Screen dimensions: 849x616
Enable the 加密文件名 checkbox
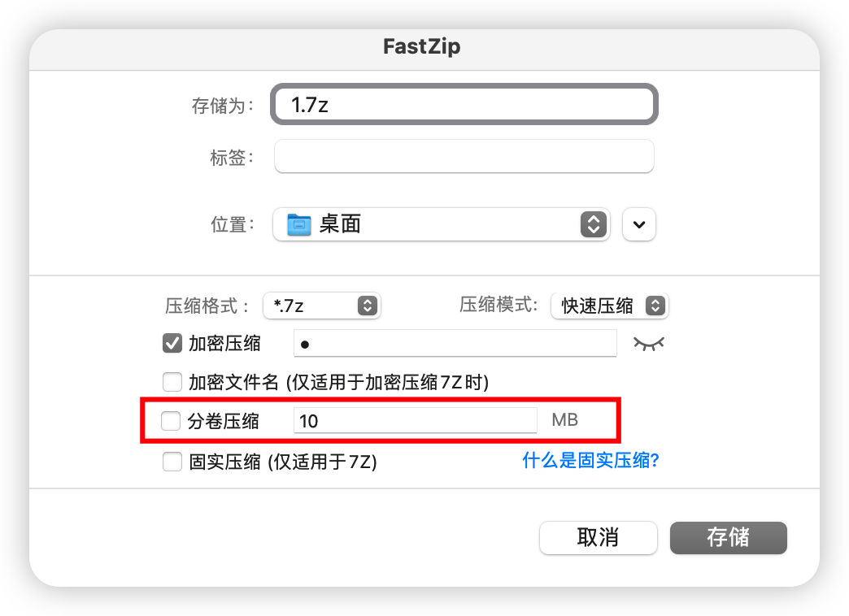click(172, 382)
